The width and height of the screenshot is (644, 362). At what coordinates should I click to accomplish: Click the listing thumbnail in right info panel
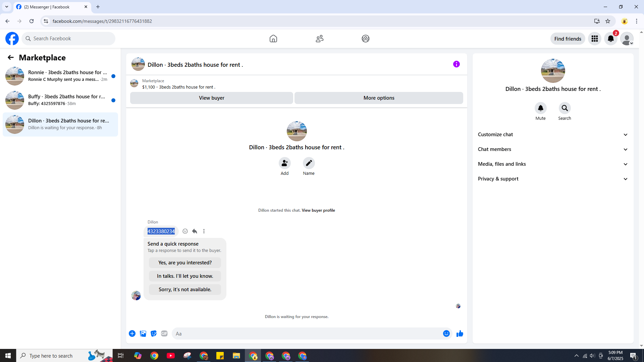[553, 71]
